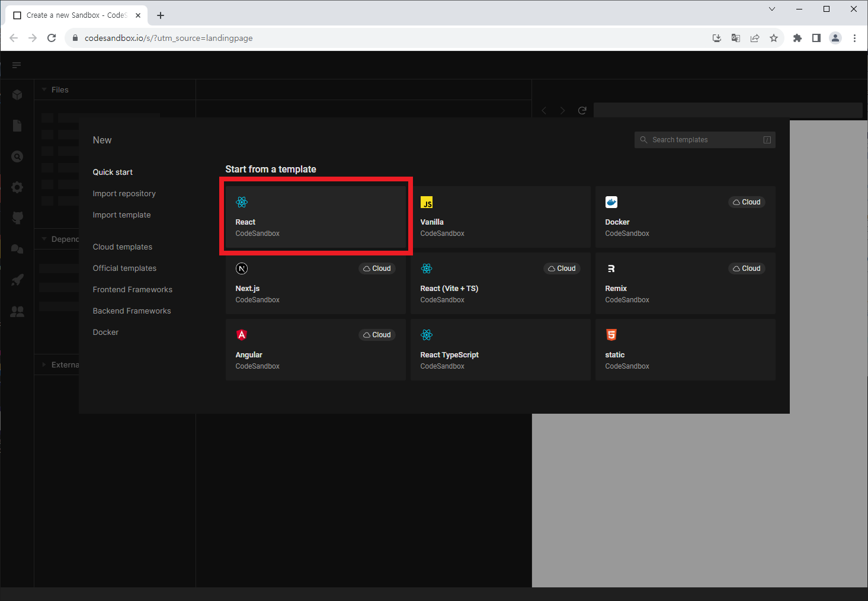Click the Remix R logo icon

click(611, 268)
